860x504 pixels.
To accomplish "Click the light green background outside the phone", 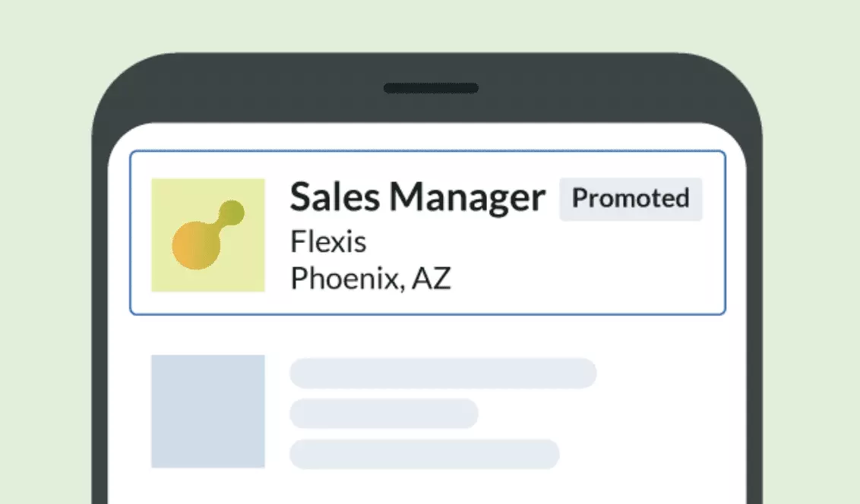I will tap(46, 228).
